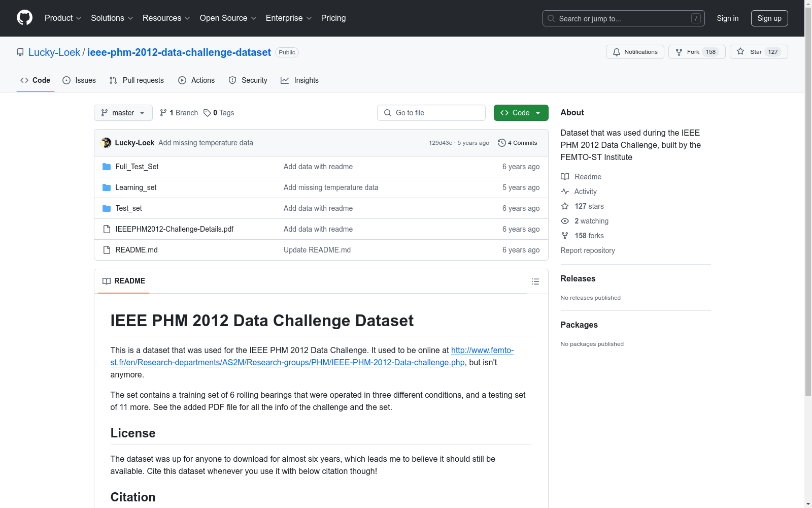Open the master branch dropdown
The height and width of the screenshot is (508, 812).
tap(123, 113)
